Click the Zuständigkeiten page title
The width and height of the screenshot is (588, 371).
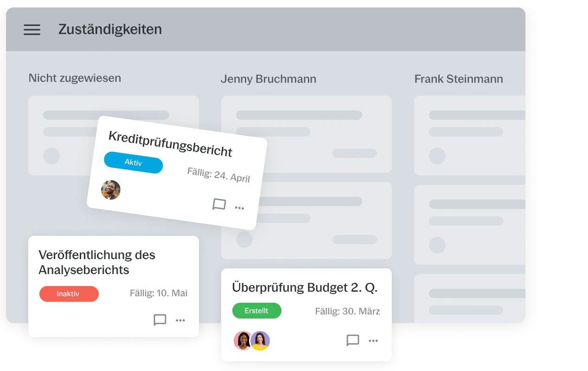point(110,29)
